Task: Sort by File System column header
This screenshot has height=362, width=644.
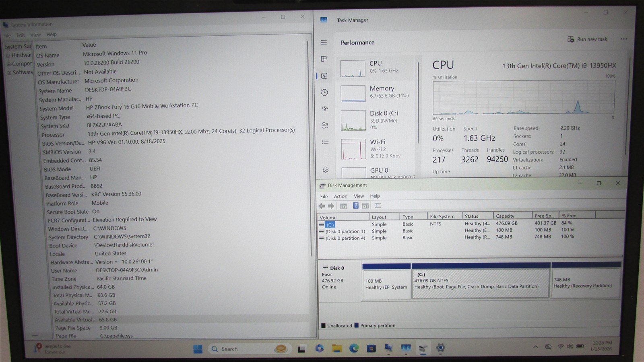Action: pyautogui.click(x=444, y=216)
